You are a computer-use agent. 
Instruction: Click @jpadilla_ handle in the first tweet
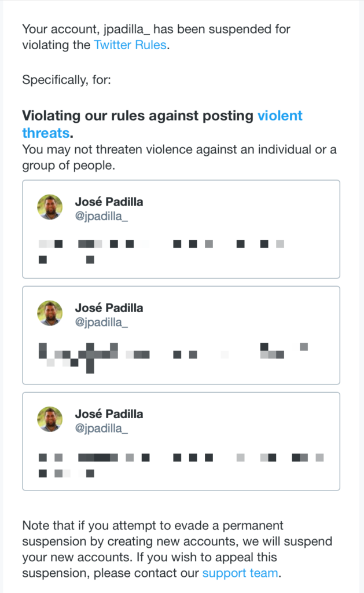coord(101,217)
